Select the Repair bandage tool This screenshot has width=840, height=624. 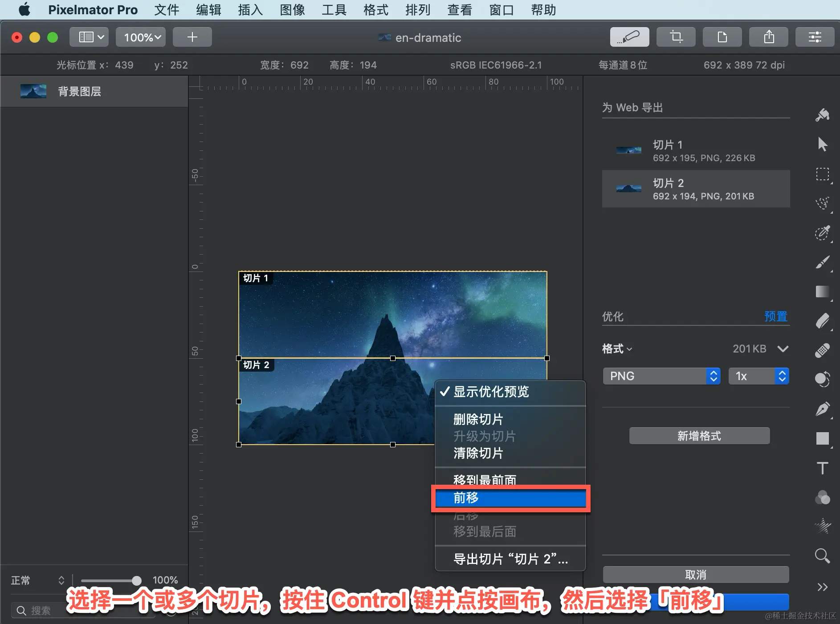pos(822,350)
